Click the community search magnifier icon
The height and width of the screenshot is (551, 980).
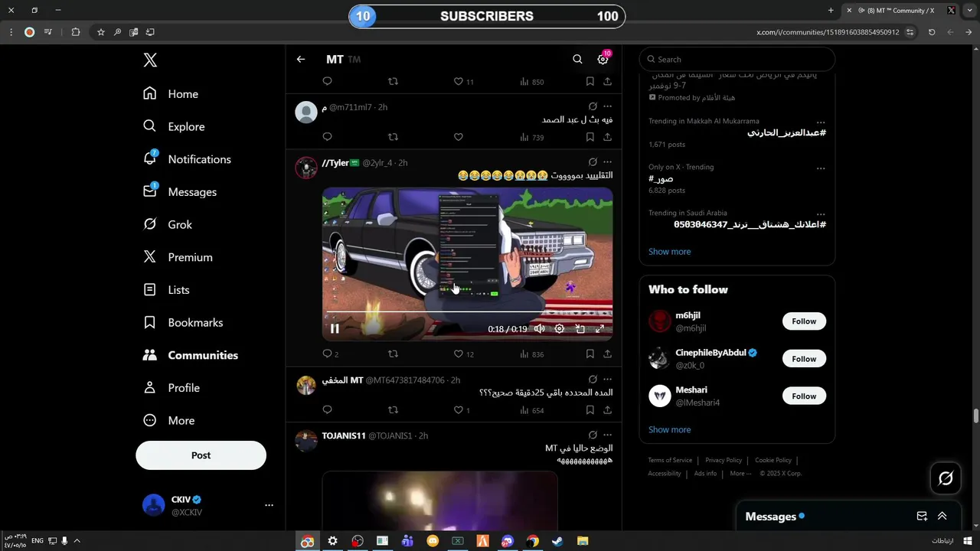point(577,59)
